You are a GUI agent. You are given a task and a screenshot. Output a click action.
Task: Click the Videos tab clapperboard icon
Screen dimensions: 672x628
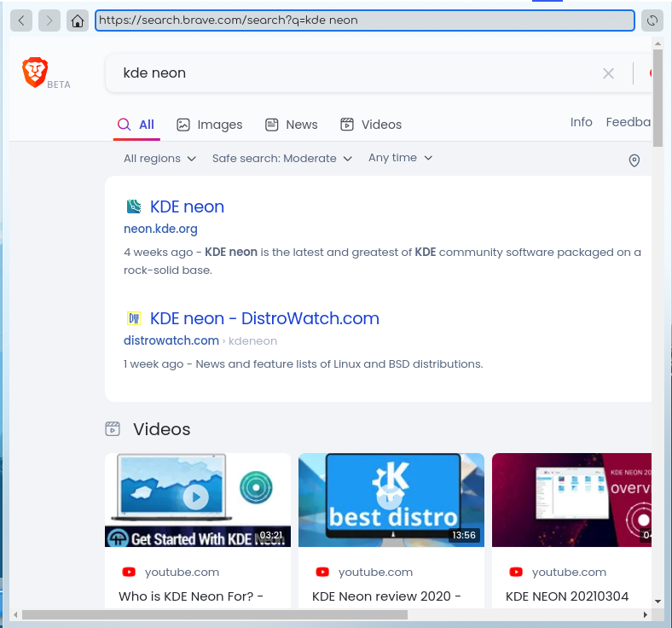pyautogui.click(x=347, y=125)
